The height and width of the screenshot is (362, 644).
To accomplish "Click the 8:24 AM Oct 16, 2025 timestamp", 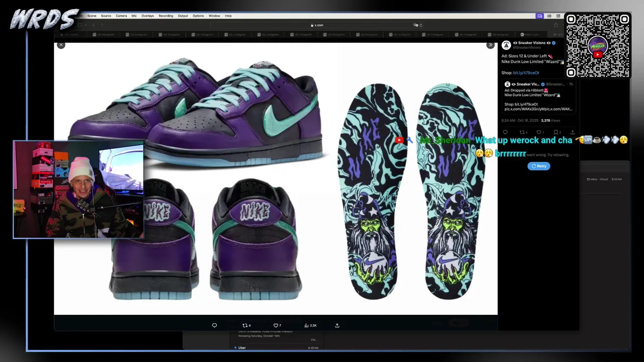I will (520, 121).
